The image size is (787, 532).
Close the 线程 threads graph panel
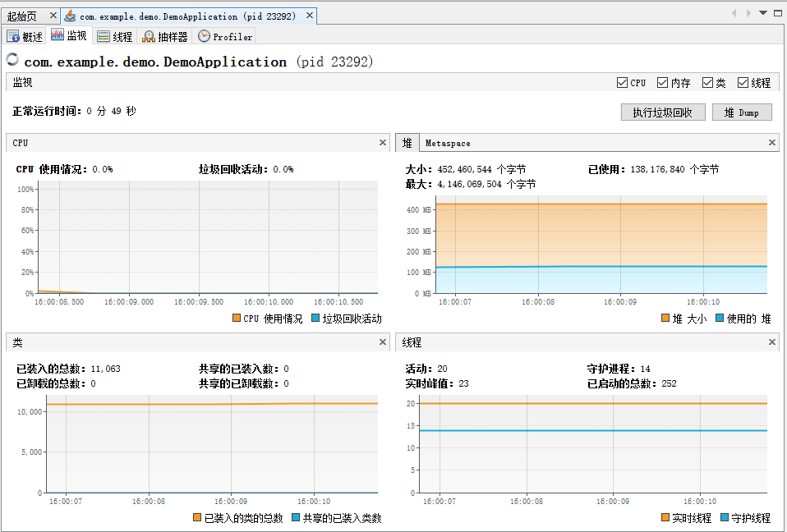[772, 342]
